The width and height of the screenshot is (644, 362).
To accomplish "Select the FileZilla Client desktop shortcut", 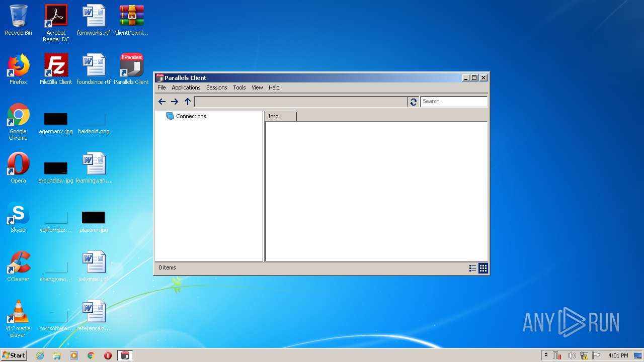I will 56,69.
